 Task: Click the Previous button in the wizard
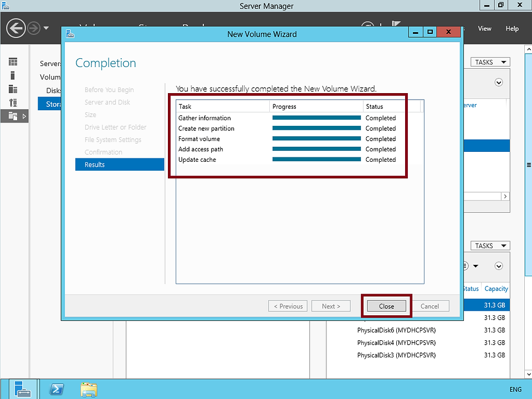point(288,306)
